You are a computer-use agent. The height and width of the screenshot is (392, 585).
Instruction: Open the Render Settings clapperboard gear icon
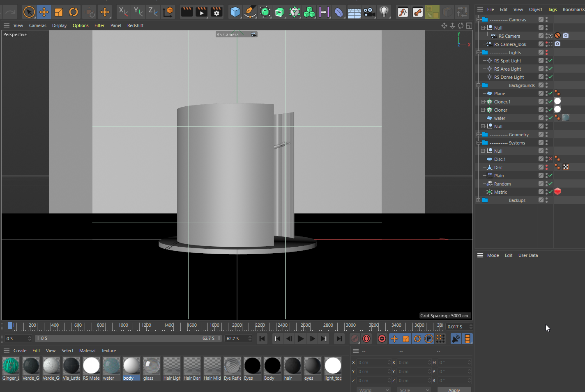216,12
